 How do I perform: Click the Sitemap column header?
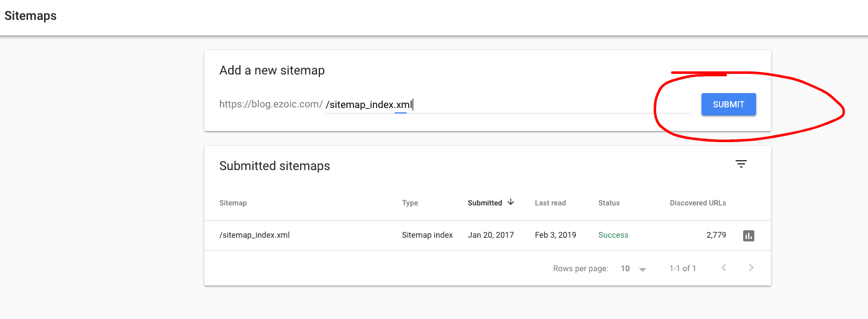[233, 203]
